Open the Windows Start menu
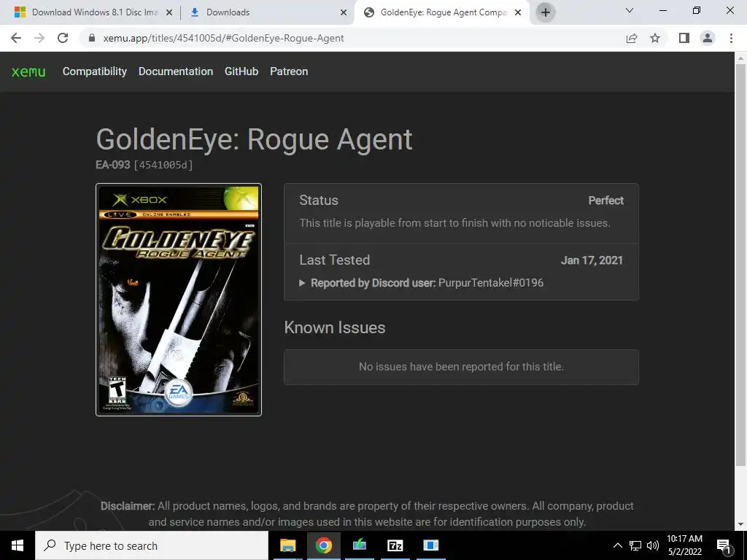Image resolution: width=747 pixels, height=560 pixels. 18,545
